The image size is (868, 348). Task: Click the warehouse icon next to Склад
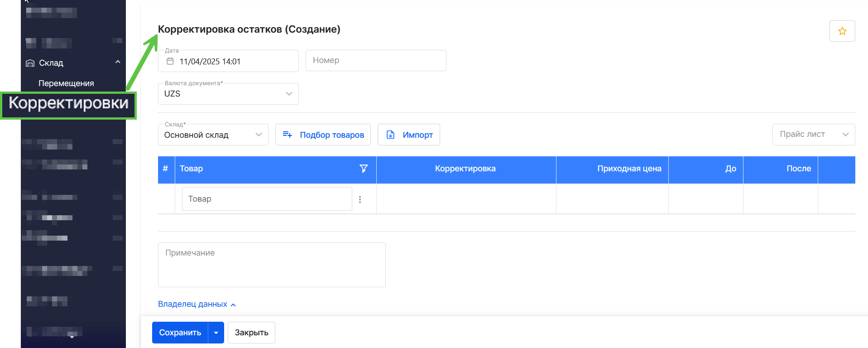pos(30,63)
